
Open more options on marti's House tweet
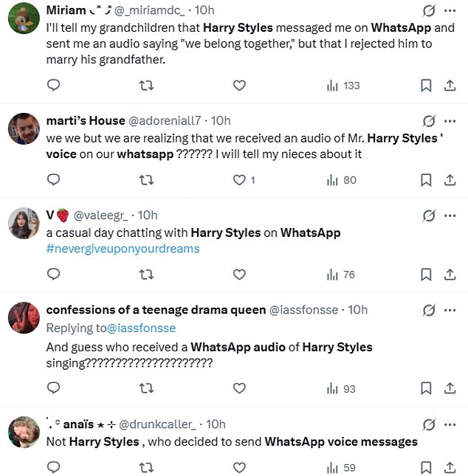pyautogui.click(x=450, y=121)
